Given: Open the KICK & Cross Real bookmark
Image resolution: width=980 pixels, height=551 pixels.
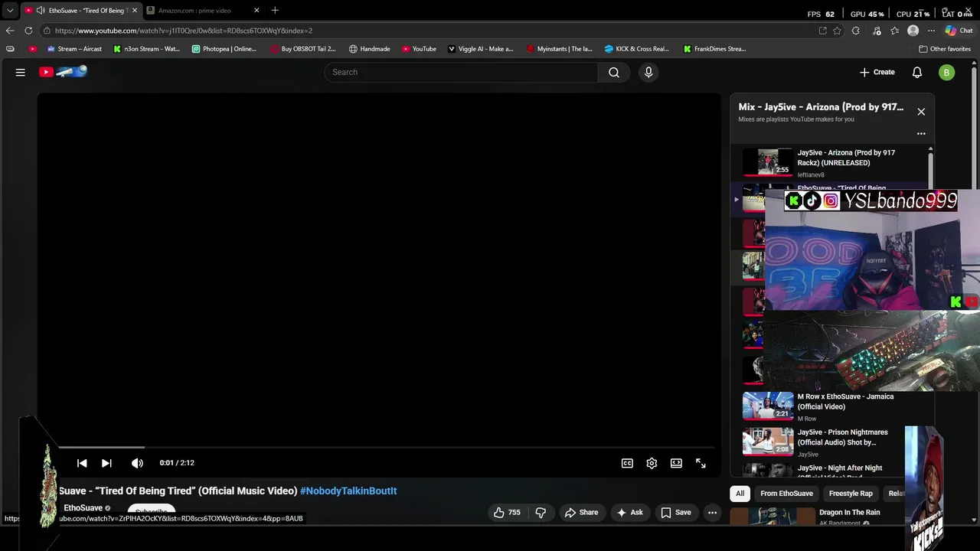Looking at the screenshot, I should (x=637, y=49).
